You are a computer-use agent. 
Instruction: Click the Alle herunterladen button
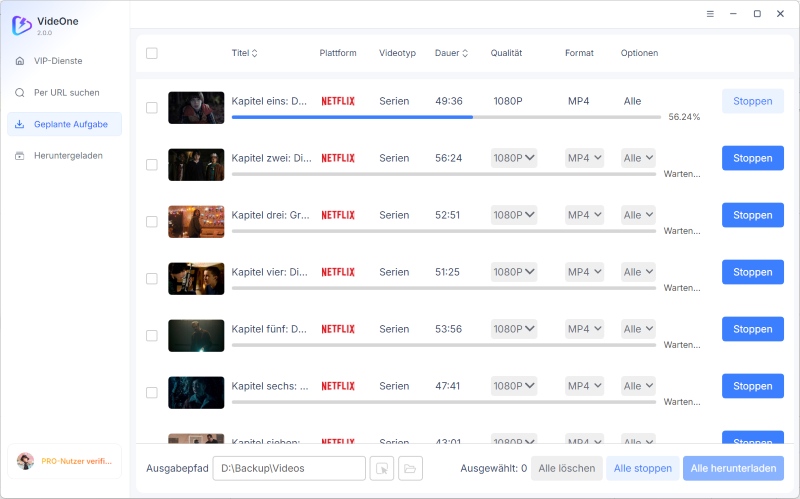click(733, 468)
